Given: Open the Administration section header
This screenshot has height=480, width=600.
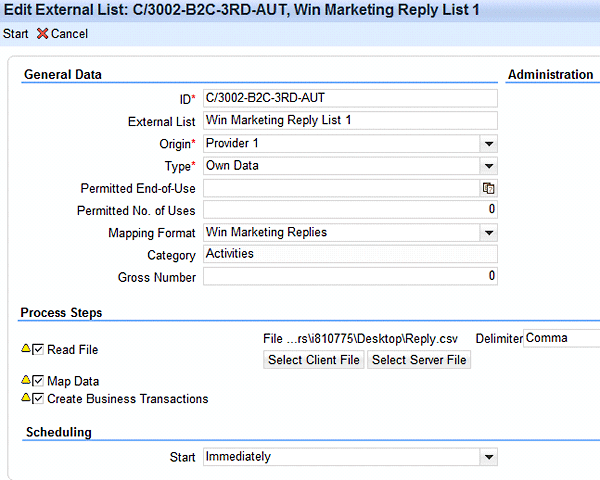Looking at the screenshot, I should pos(550,75).
